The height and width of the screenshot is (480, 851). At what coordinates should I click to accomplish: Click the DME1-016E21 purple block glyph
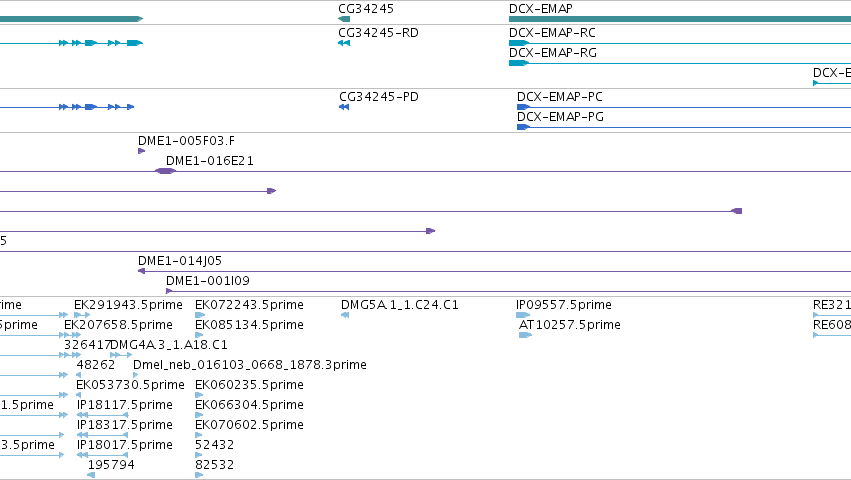[166, 171]
